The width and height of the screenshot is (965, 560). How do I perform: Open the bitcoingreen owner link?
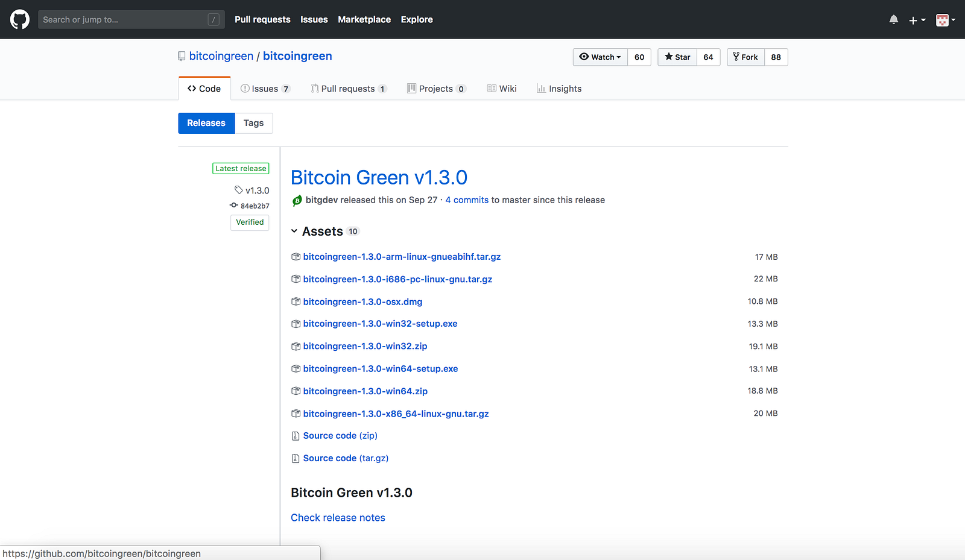[x=221, y=56]
